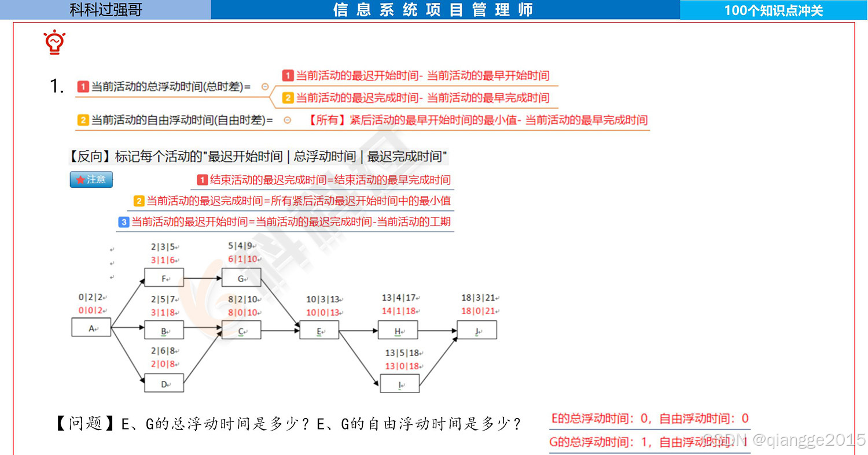868x455 pixels.
Task: Click blue badge 3 before 当前活动的最迟开始时间=
Action: 123,221
